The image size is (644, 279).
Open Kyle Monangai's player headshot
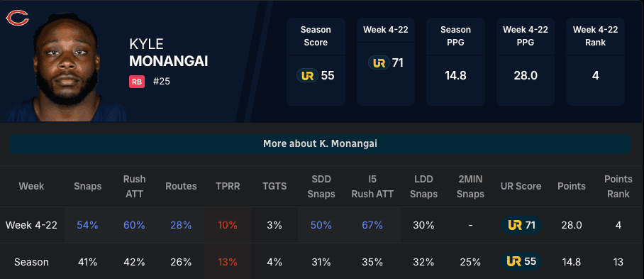coord(66,68)
